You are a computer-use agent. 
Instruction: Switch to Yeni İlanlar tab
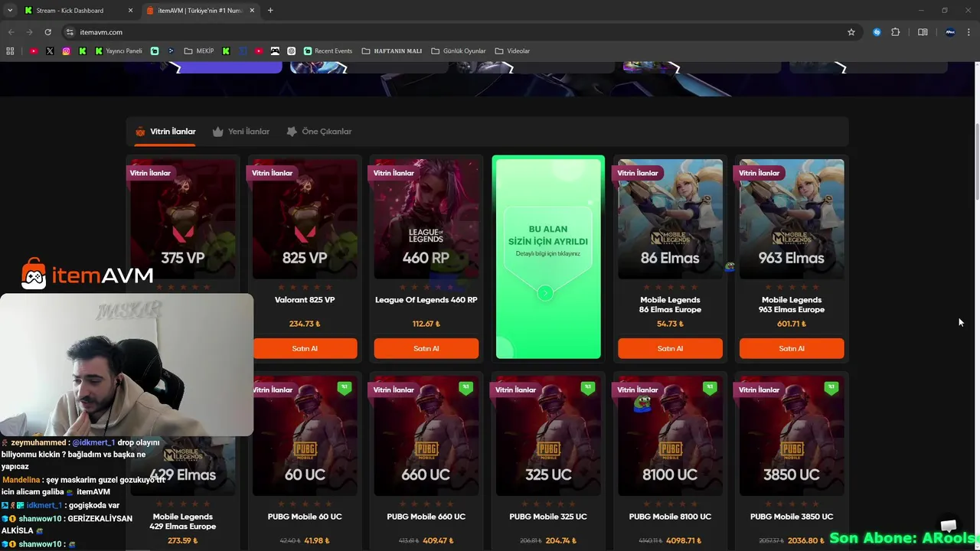coord(241,132)
